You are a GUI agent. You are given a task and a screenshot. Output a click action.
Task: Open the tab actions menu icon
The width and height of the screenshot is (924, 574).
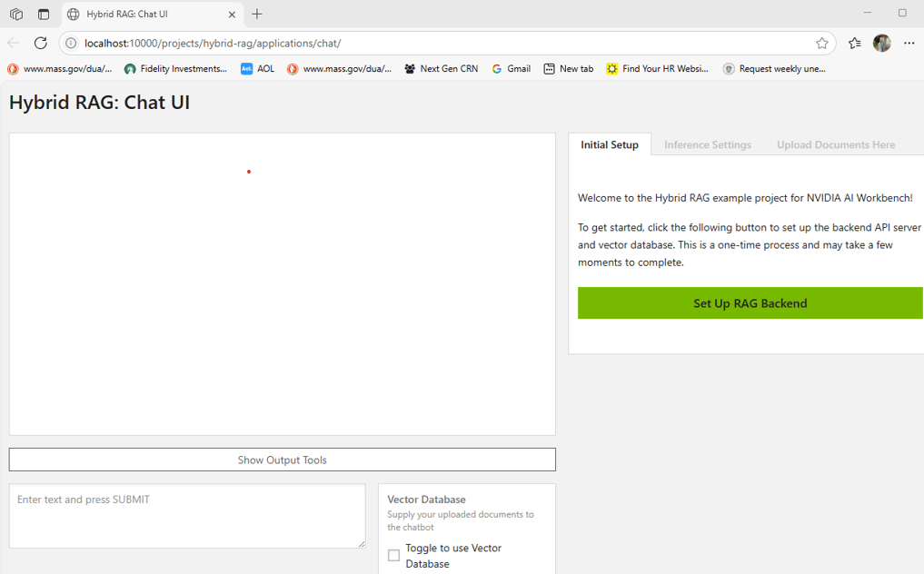44,15
